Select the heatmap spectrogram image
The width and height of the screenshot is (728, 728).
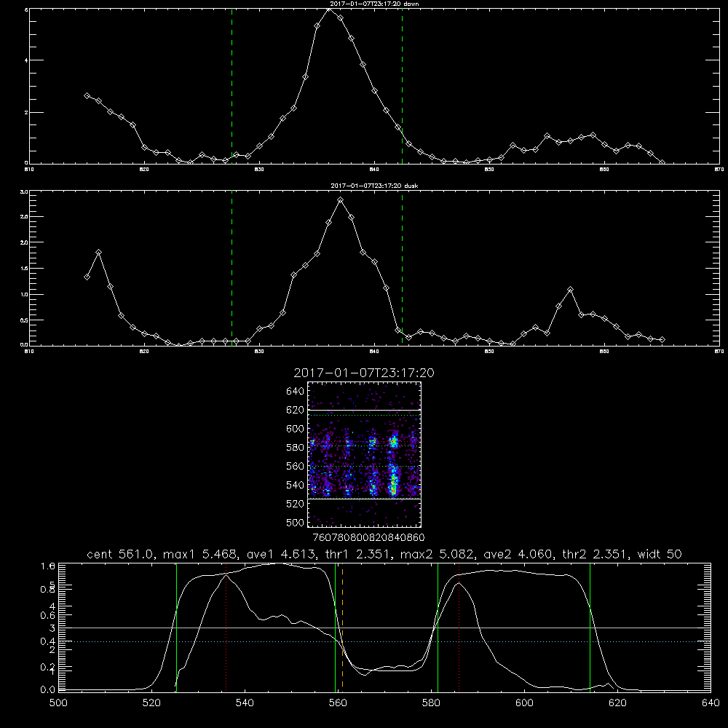365,454
